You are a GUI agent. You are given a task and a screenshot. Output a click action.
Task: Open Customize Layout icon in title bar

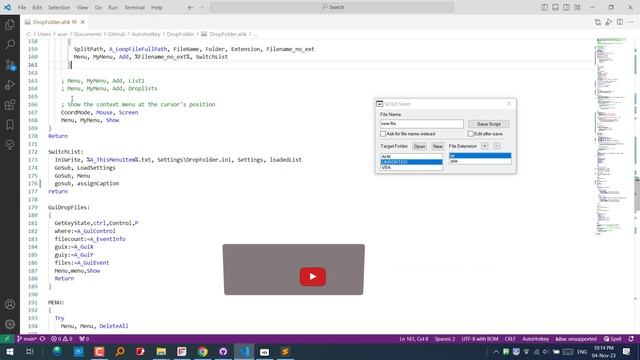pyautogui.click(x=578, y=7)
